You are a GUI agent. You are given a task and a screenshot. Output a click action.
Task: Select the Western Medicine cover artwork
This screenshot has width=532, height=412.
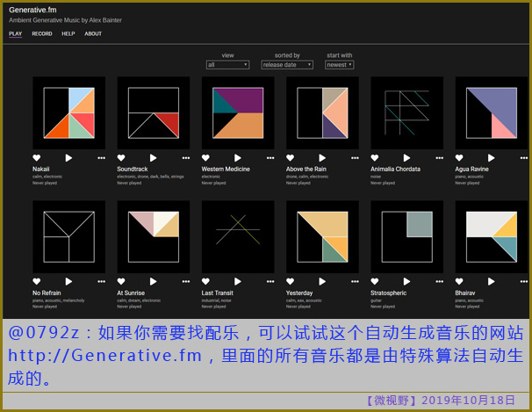point(238,113)
